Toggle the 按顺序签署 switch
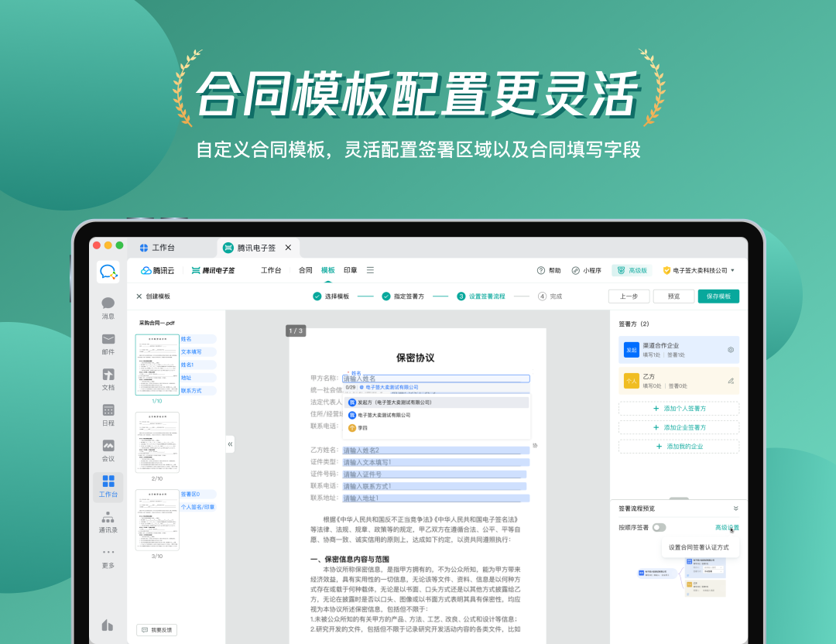 [660, 527]
